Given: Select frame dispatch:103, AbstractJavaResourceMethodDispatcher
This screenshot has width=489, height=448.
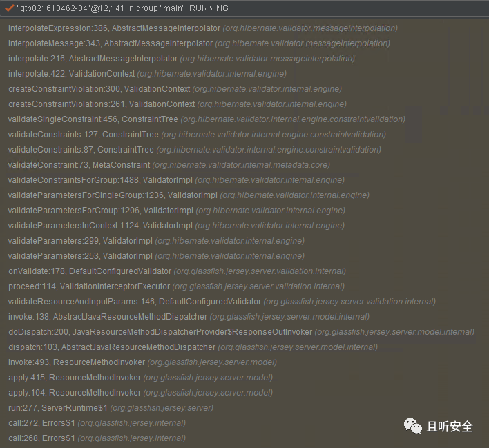Looking at the screenshot, I should [193, 347].
